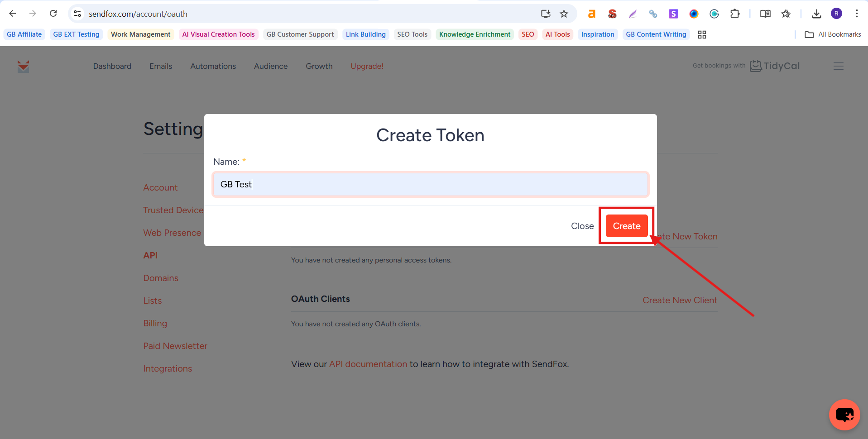Open Chrome's three-dot menu
This screenshot has height=439, width=868.
click(857, 14)
